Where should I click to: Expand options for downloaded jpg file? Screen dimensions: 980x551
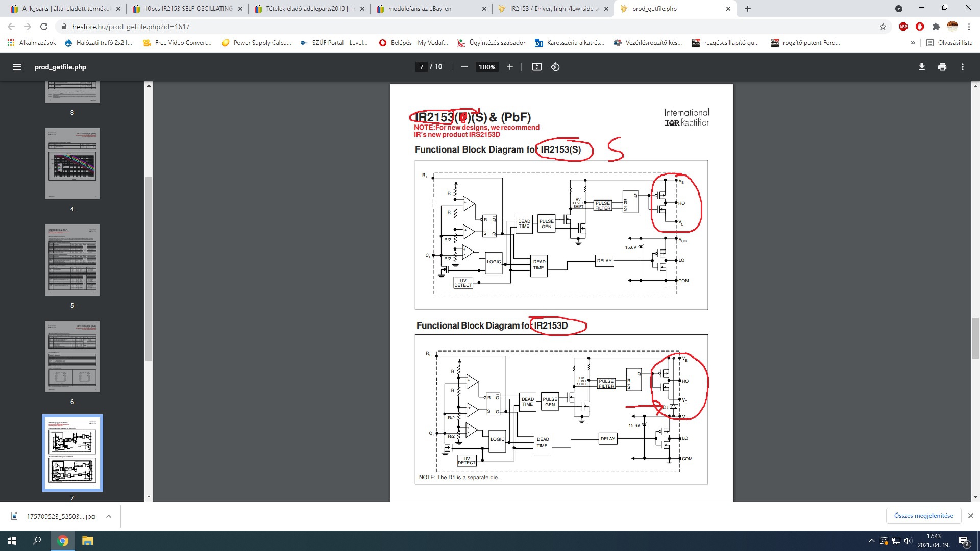click(109, 516)
